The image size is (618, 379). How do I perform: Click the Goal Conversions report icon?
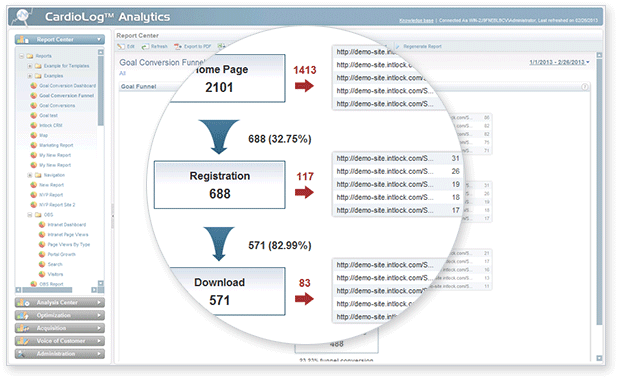(x=34, y=106)
